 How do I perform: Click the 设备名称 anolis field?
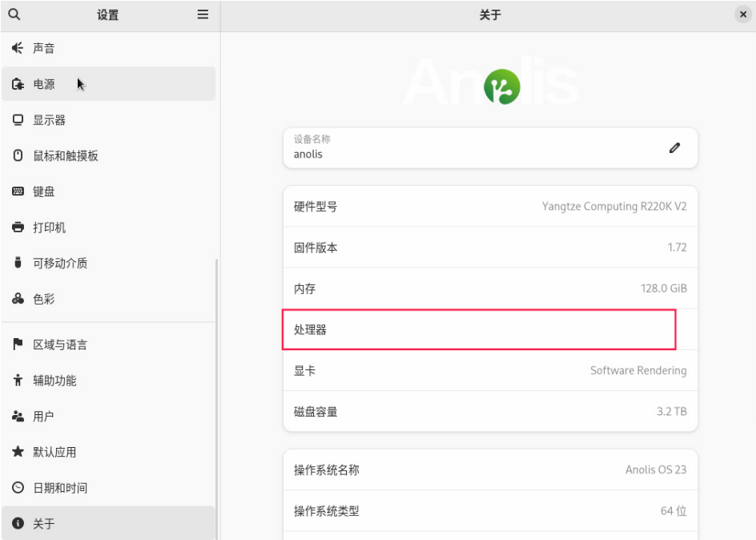472,147
